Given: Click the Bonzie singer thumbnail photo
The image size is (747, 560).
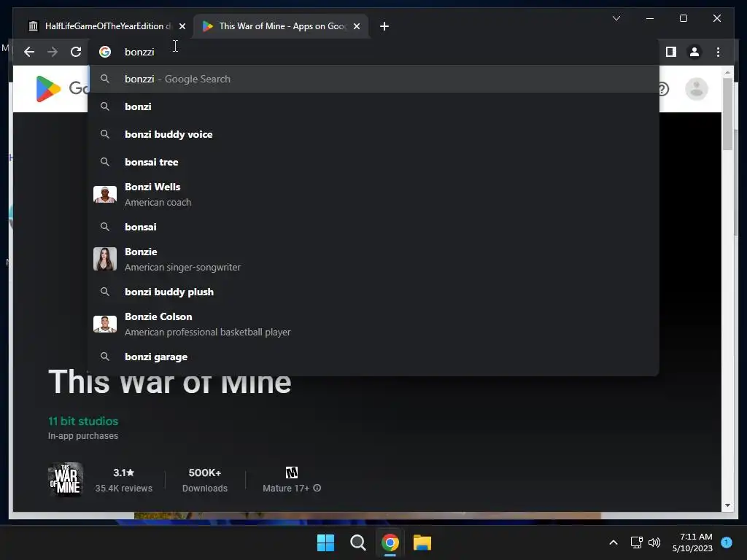Looking at the screenshot, I should tap(105, 259).
